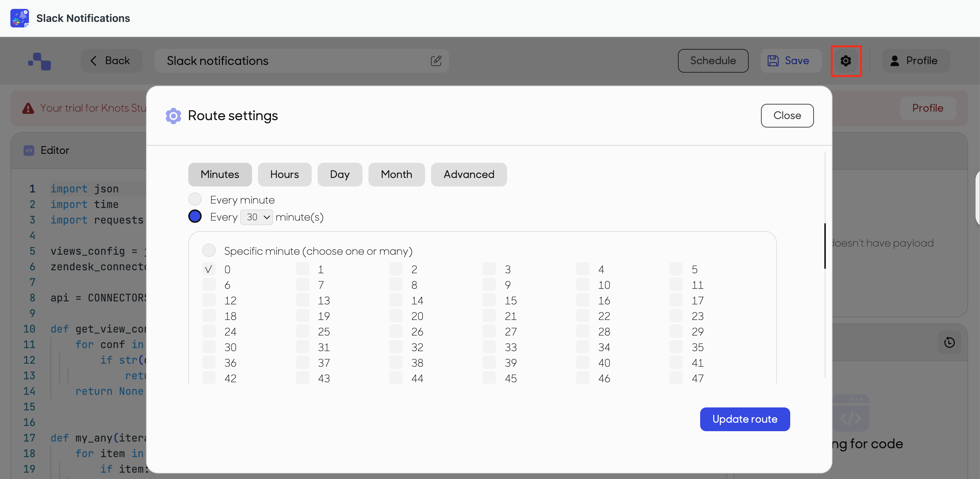Check the minute 23 checkbox

pyautogui.click(x=676, y=316)
